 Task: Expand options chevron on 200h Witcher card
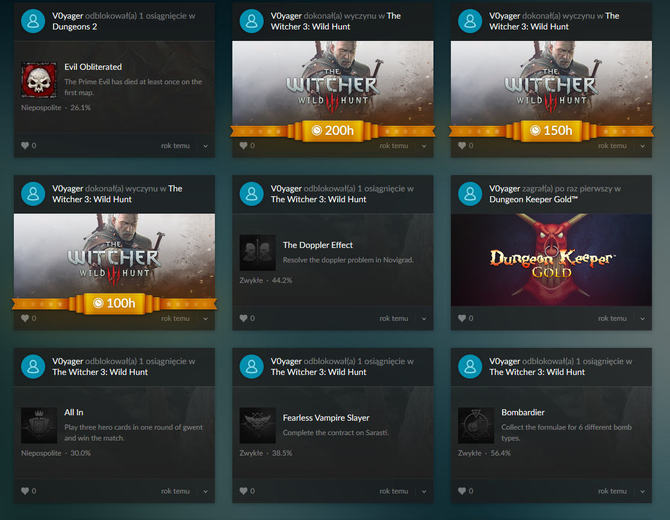click(x=424, y=146)
